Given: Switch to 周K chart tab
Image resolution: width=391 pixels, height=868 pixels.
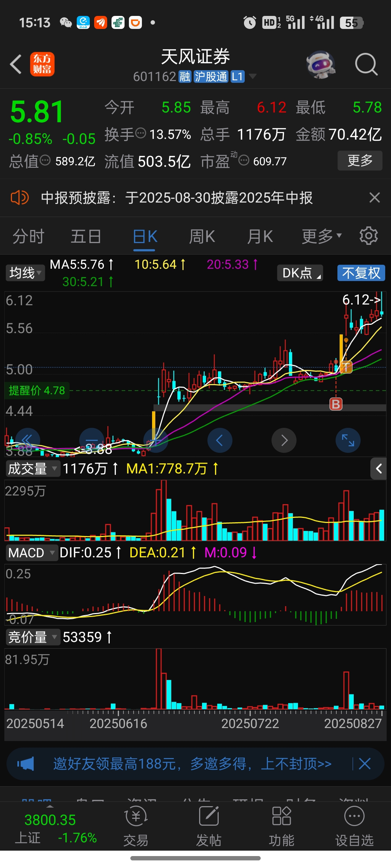Looking at the screenshot, I should coord(202,237).
